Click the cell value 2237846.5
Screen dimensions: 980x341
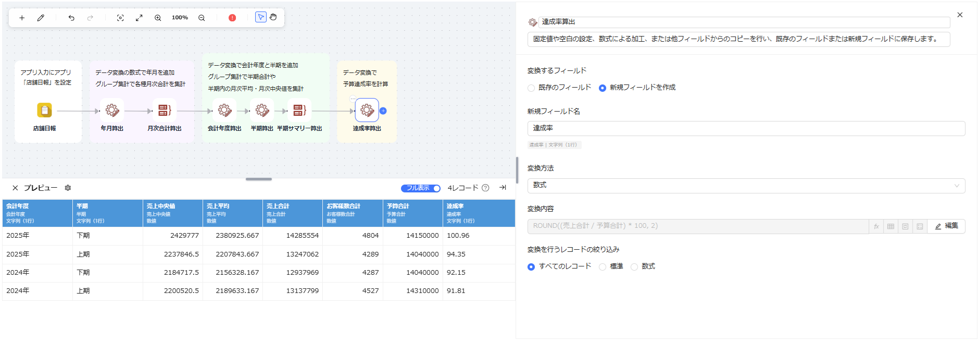pos(182,254)
